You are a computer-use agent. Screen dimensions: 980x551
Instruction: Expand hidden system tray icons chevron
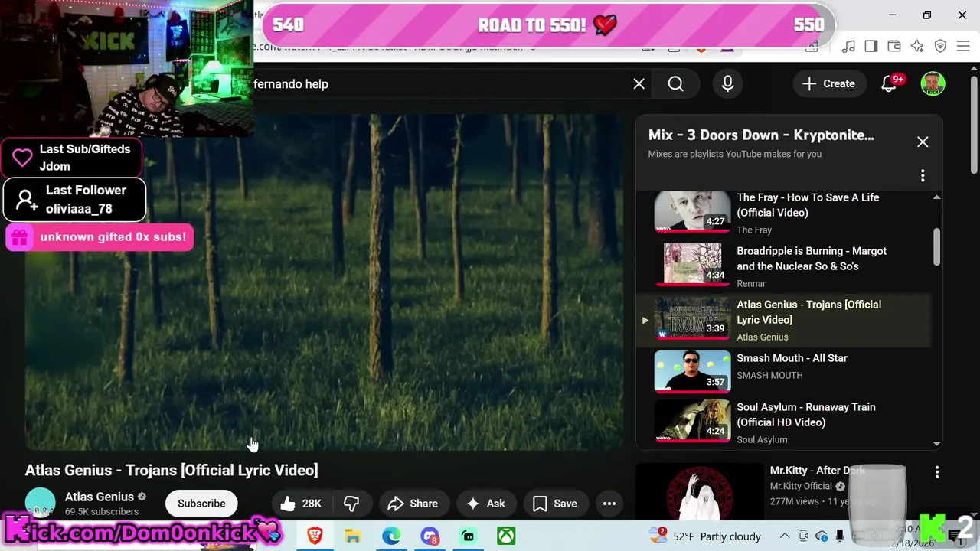click(785, 536)
